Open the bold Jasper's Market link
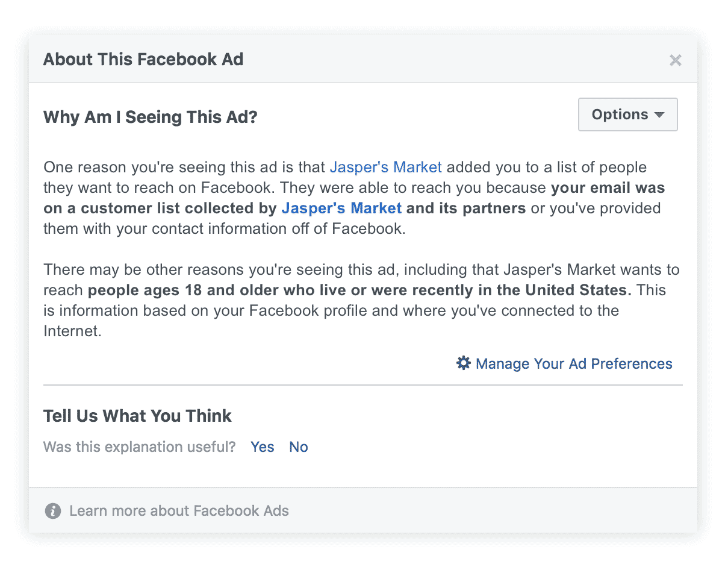 341,208
